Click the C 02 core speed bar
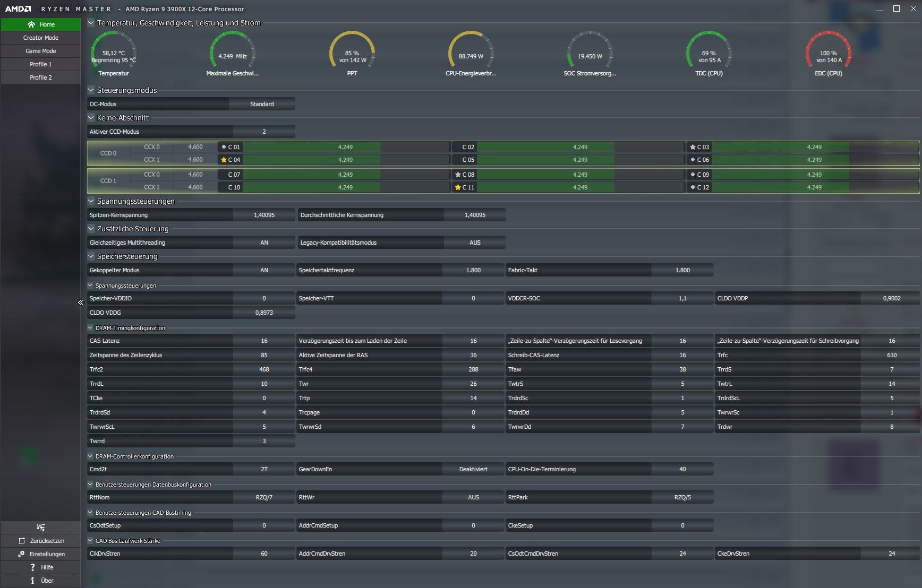Image resolution: width=922 pixels, height=588 pixels. click(x=580, y=147)
